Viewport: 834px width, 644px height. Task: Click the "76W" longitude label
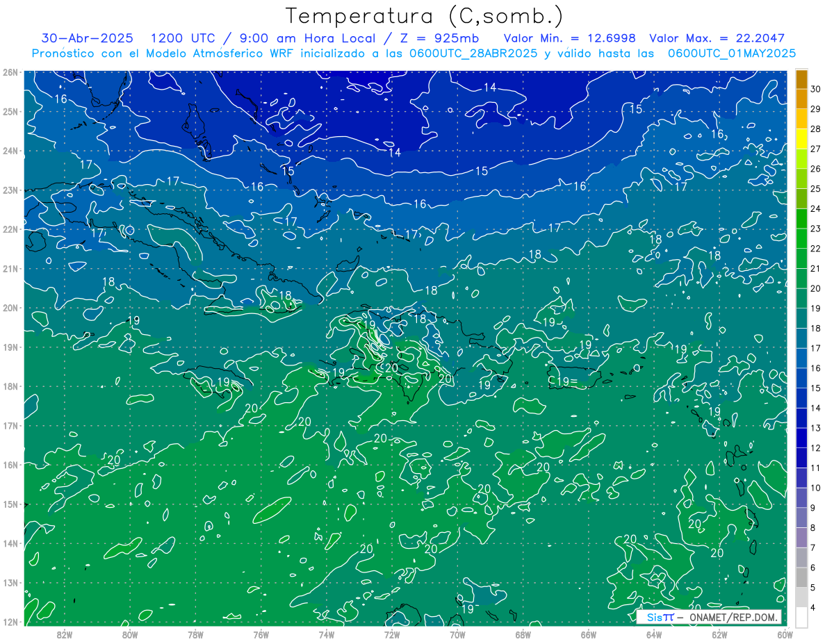(261, 634)
